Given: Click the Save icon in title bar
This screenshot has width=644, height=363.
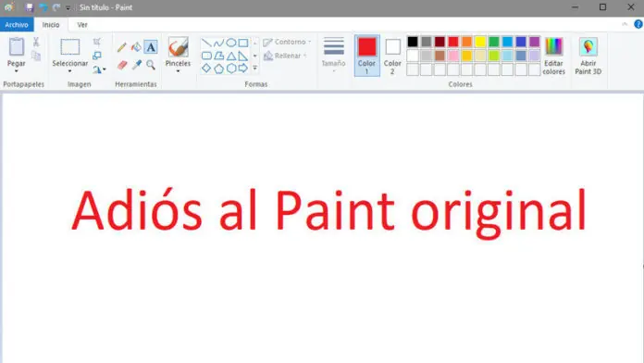Looking at the screenshot, I should tap(30, 7).
